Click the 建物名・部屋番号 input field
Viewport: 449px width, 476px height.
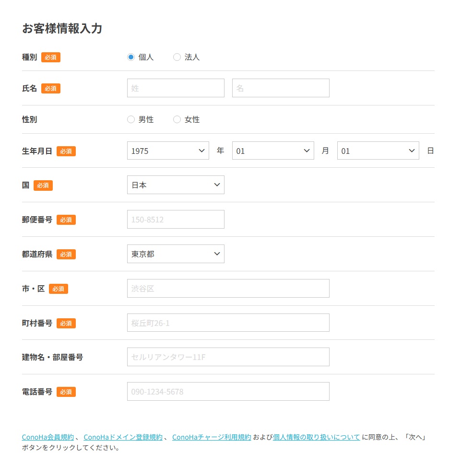point(228,357)
